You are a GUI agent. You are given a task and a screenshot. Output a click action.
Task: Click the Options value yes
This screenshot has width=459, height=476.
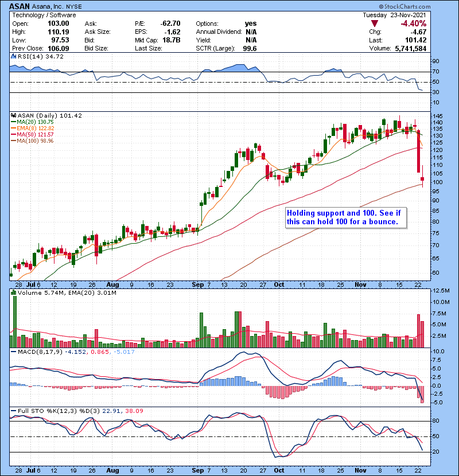pos(251,24)
